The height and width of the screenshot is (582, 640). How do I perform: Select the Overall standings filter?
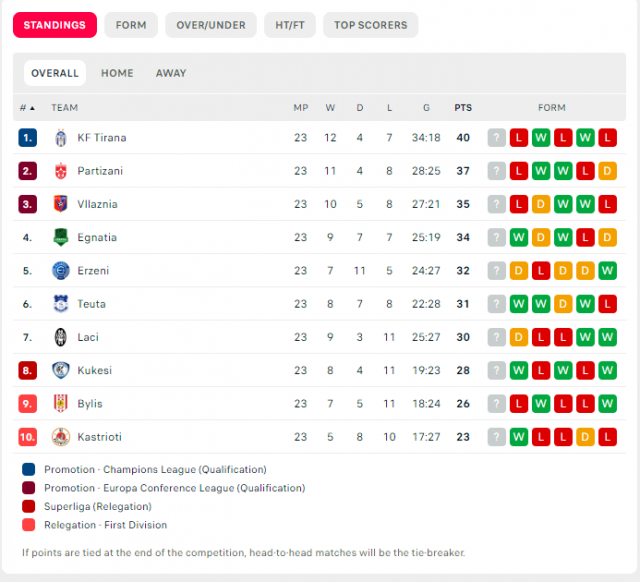pos(55,73)
